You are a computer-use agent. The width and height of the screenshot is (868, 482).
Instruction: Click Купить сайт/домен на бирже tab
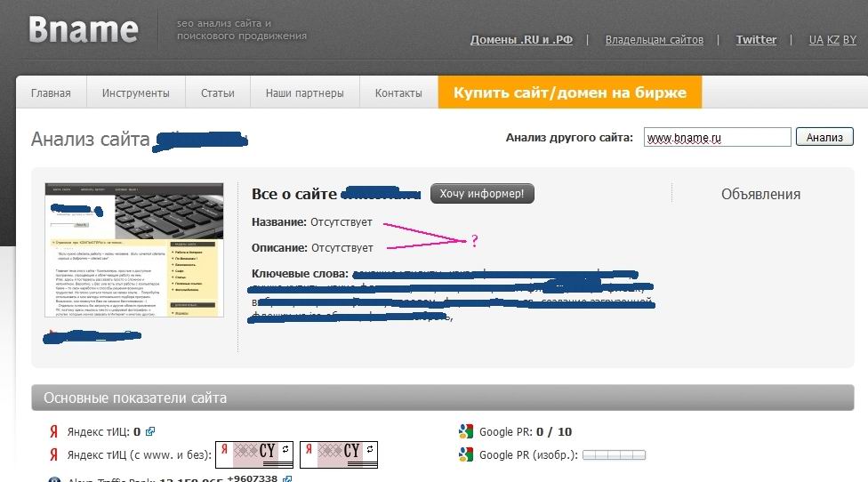point(569,92)
